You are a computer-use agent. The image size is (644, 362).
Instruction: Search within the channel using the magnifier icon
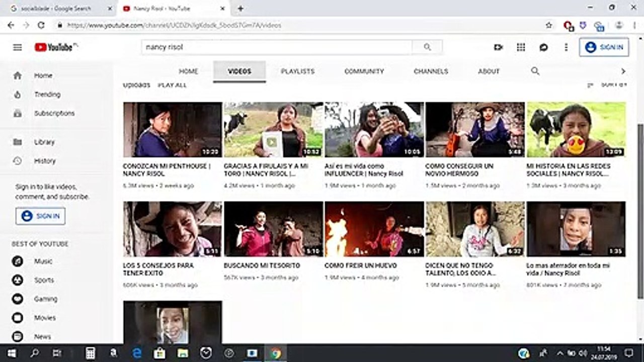pyautogui.click(x=535, y=71)
